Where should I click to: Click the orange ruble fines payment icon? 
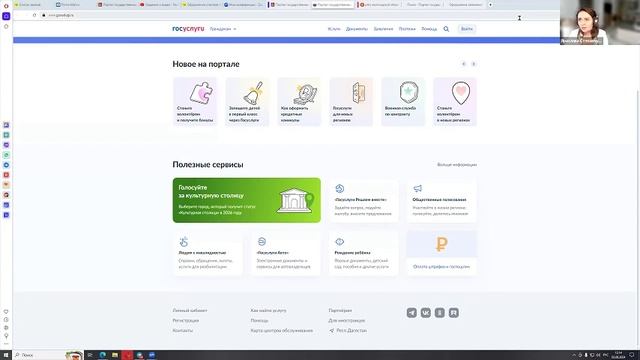[x=441, y=244]
